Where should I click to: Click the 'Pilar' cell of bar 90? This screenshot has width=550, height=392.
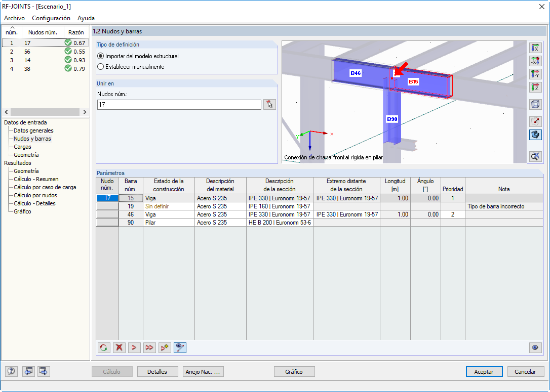169,223
